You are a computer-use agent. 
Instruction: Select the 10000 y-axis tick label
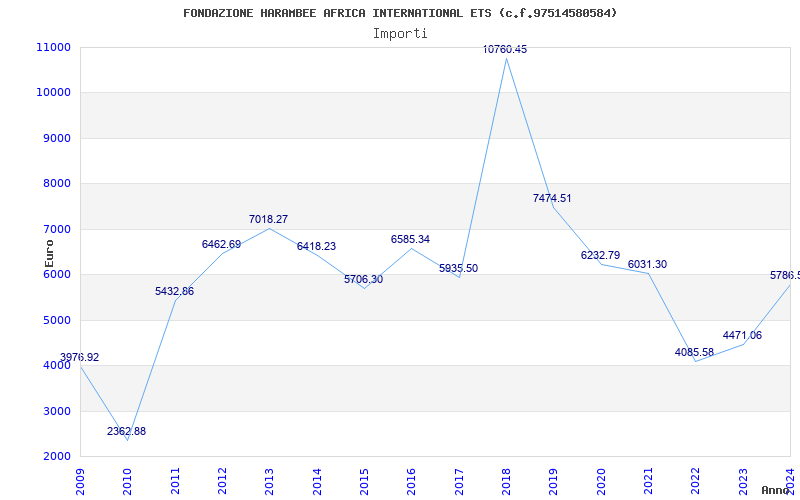[53, 92]
